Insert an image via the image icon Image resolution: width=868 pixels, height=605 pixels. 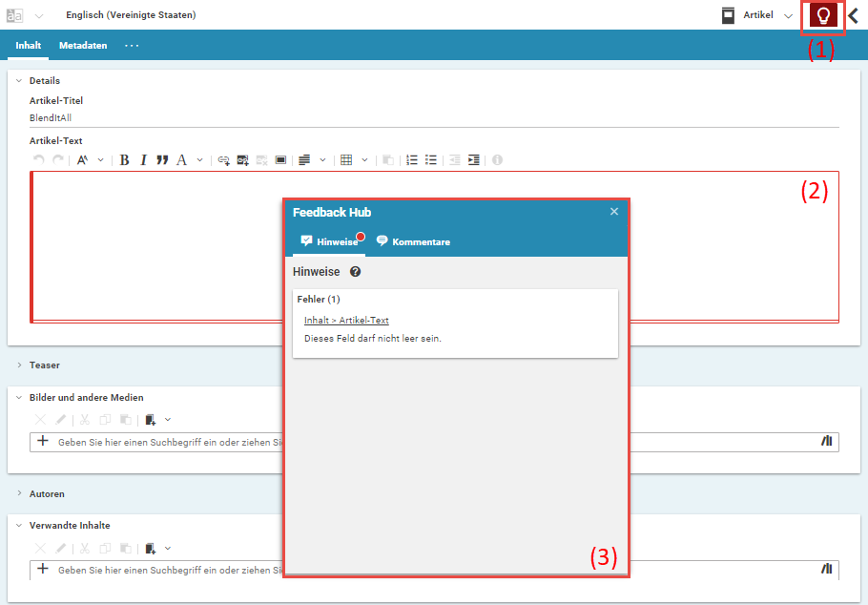[x=241, y=159]
